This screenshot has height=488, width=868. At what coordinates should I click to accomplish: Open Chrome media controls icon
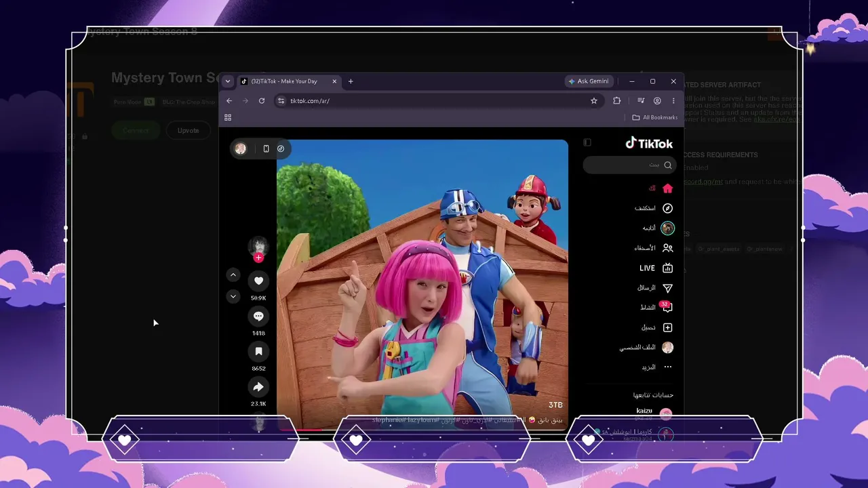click(x=641, y=101)
